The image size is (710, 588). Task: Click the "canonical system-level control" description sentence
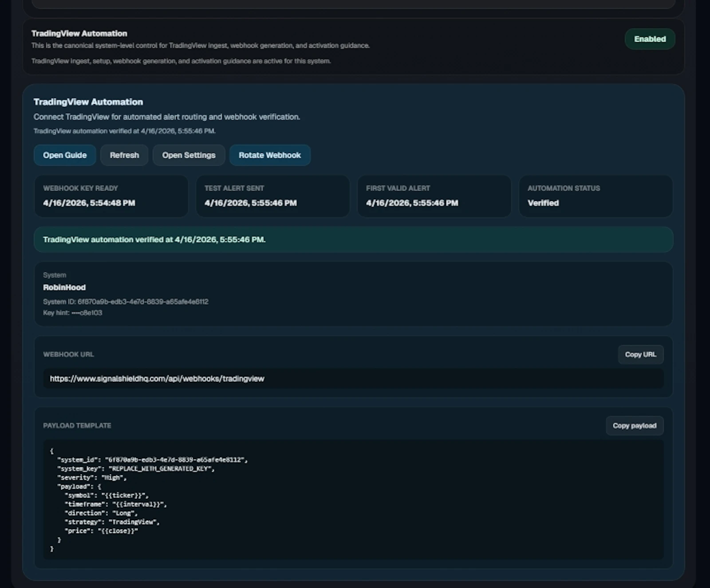click(201, 46)
